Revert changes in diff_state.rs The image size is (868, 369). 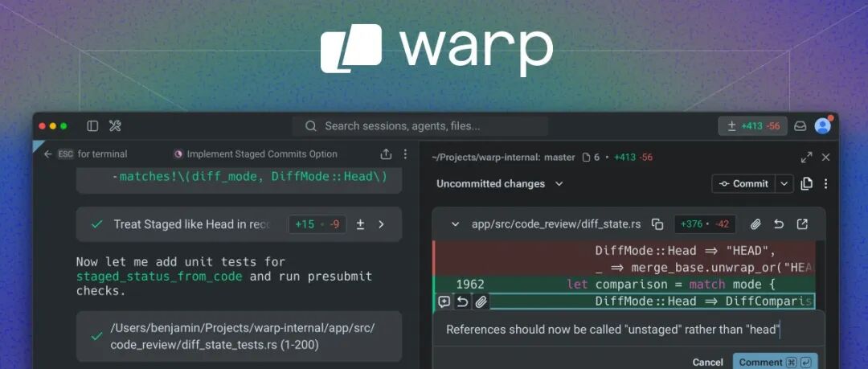(779, 224)
